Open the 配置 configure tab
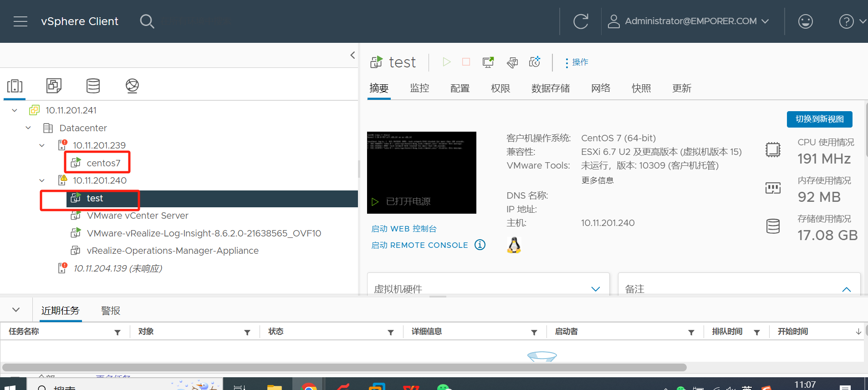Image resolution: width=868 pixels, height=390 pixels. point(460,88)
